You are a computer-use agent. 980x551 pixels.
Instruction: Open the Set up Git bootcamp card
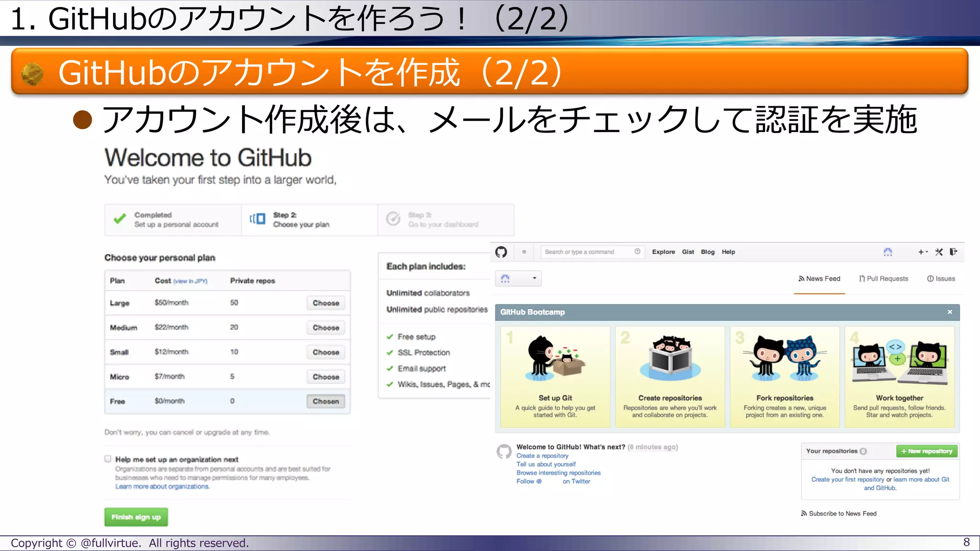555,377
